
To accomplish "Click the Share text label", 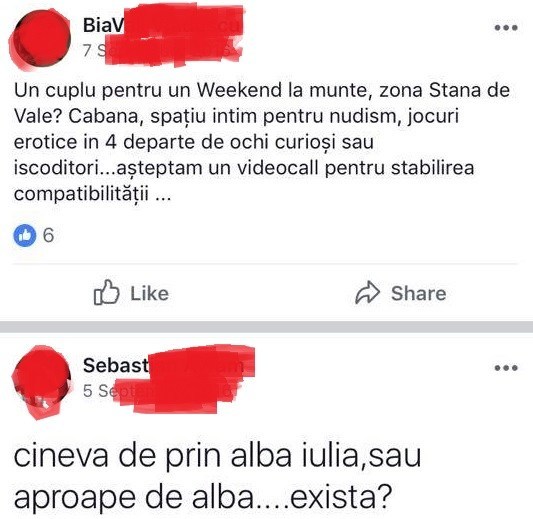I will click(x=418, y=294).
